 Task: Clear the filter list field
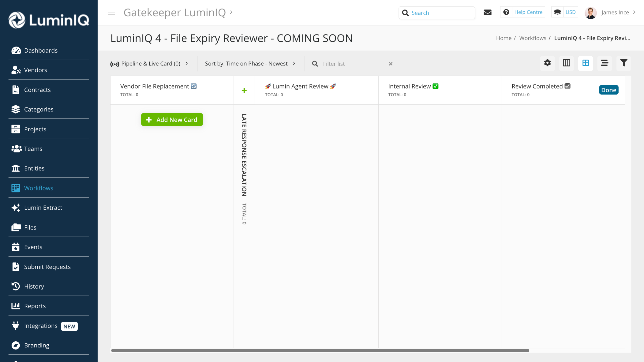click(390, 64)
